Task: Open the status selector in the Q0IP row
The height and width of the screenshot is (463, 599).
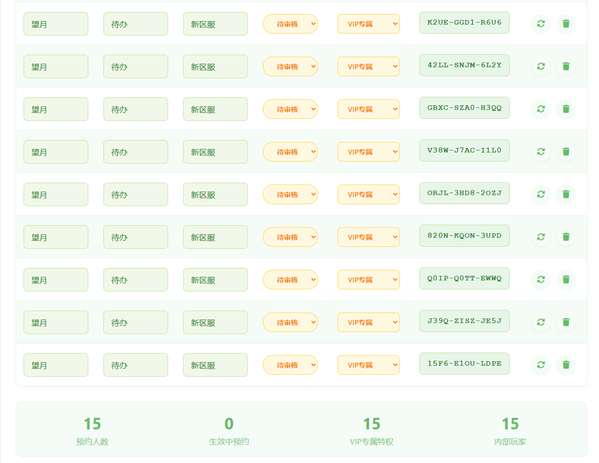Action: click(290, 280)
